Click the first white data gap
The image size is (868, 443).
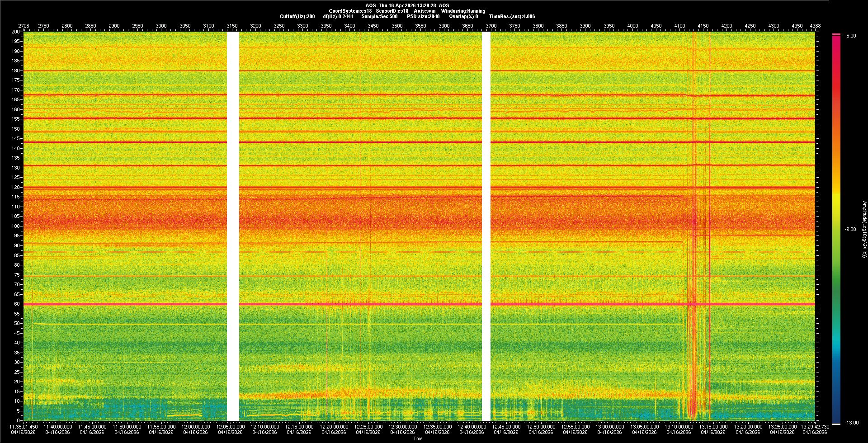(232, 226)
